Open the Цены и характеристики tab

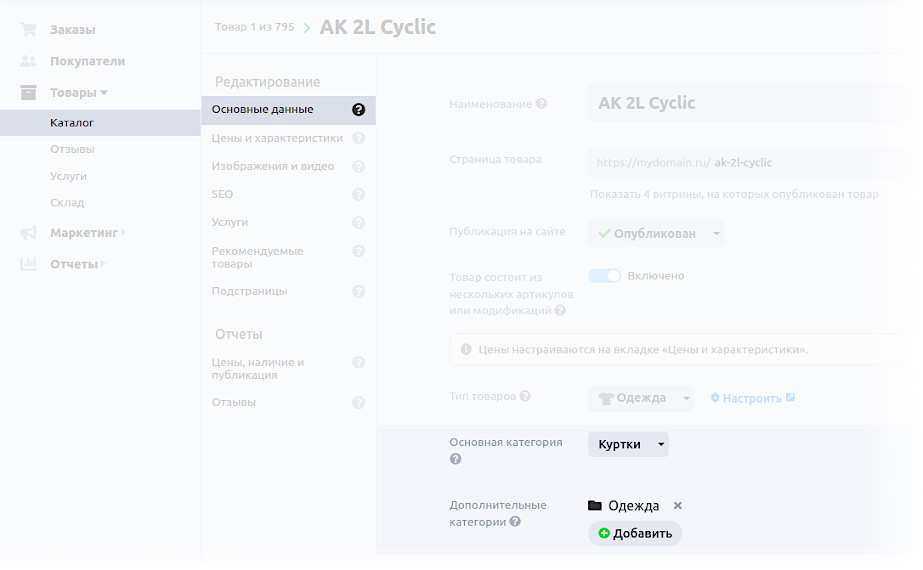point(277,138)
